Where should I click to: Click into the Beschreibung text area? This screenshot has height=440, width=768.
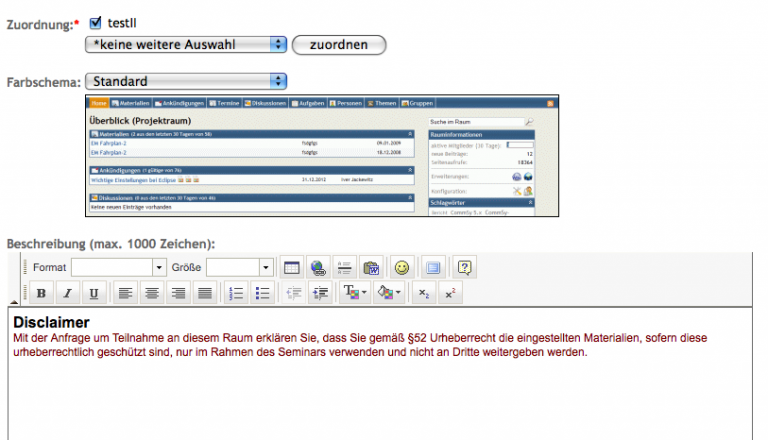pyautogui.click(x=380, y=373)
